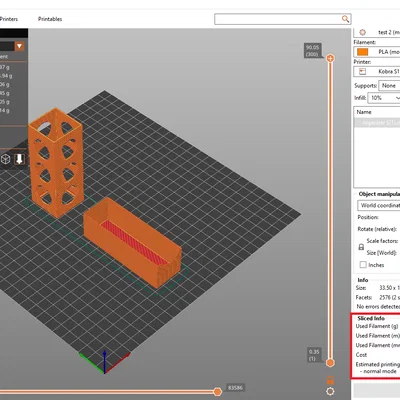The width and height of the screenshot is (400, 400).
Task: Open the Infill 10% dropdown
Action: (383, 98)
